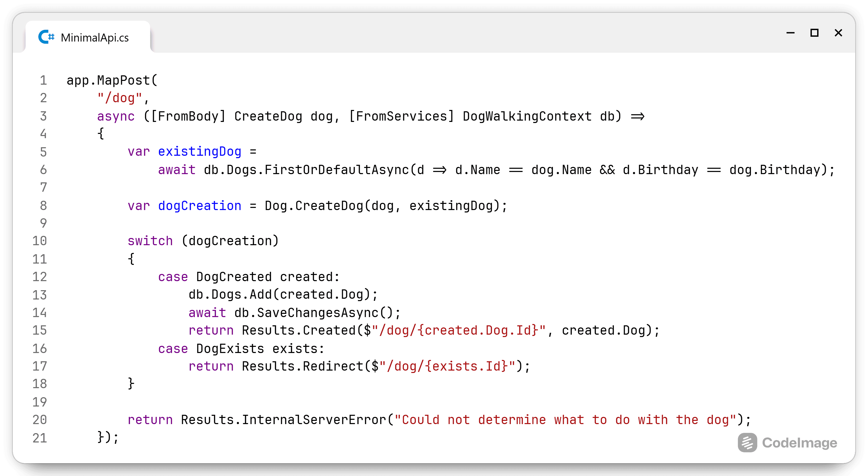The height and width of the screenshot is (476, 868).
Task: Close the code window
Action: point(838,33)
